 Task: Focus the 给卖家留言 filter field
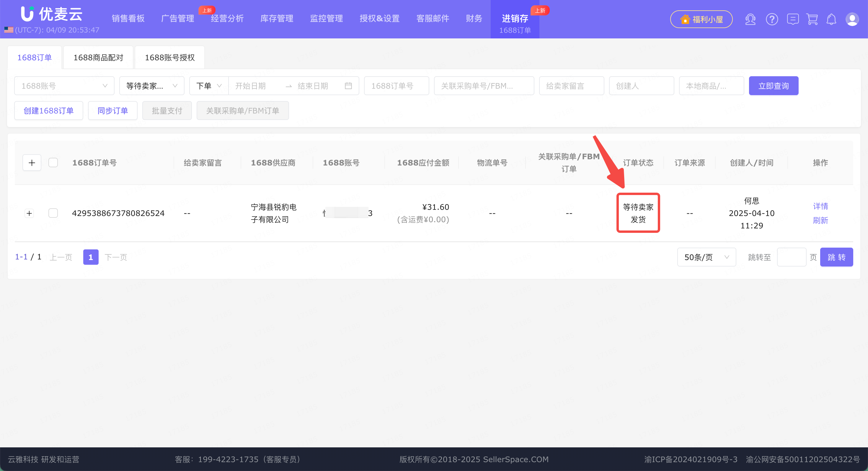pos(572,86)
